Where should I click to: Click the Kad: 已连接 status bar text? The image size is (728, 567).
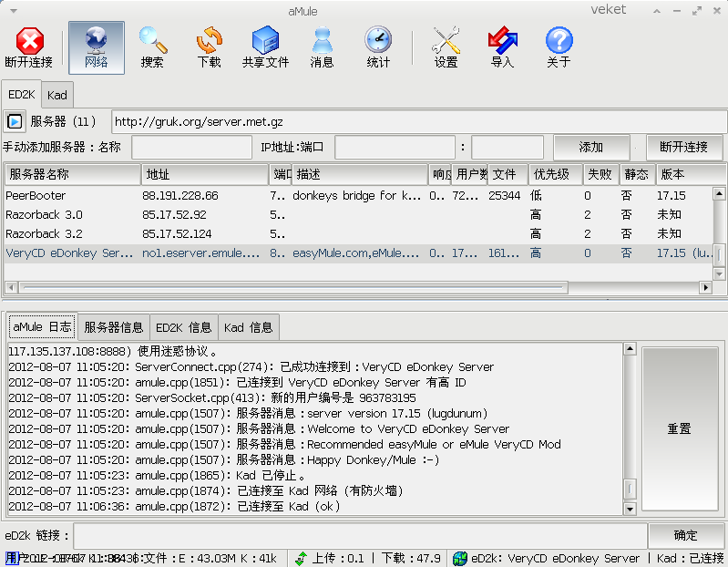pos(690,558)
